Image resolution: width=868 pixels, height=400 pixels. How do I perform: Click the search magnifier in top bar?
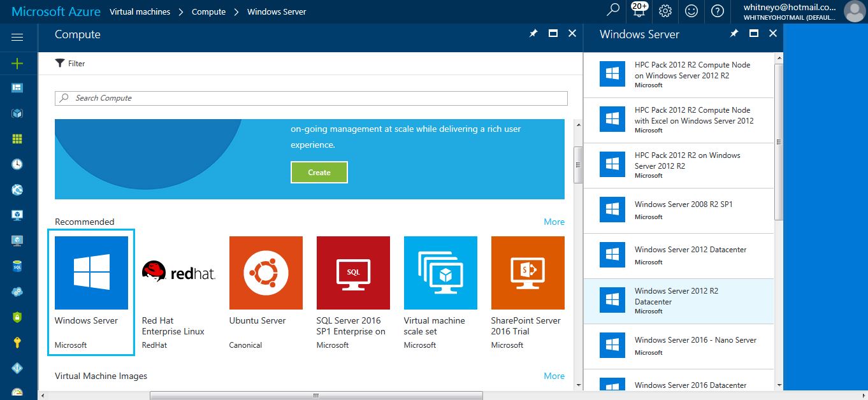(x=613, y=11)
